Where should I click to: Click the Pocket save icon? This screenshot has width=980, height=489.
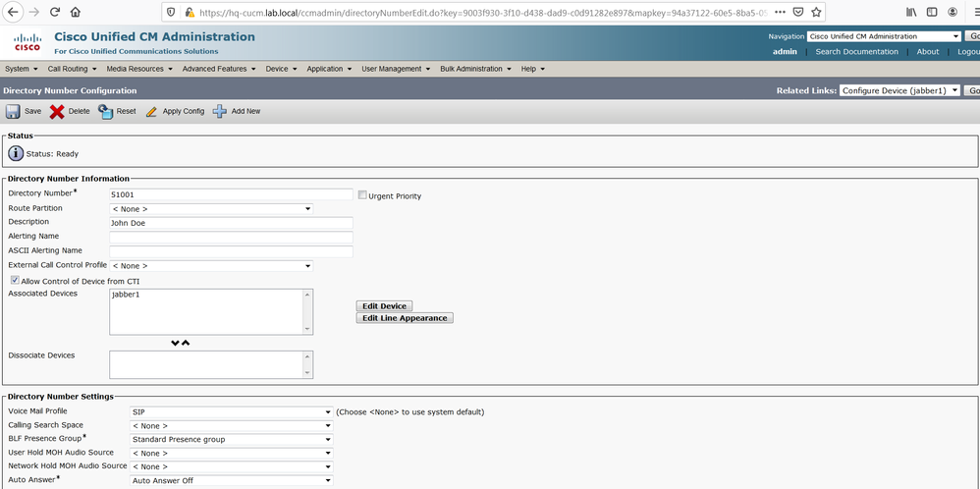click(798, 12)
